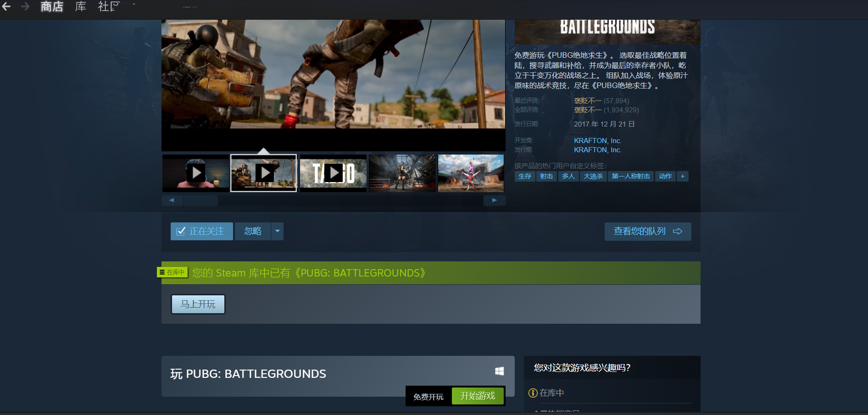Select the 多人 tag
868x415 pixels.
point(568,176)
